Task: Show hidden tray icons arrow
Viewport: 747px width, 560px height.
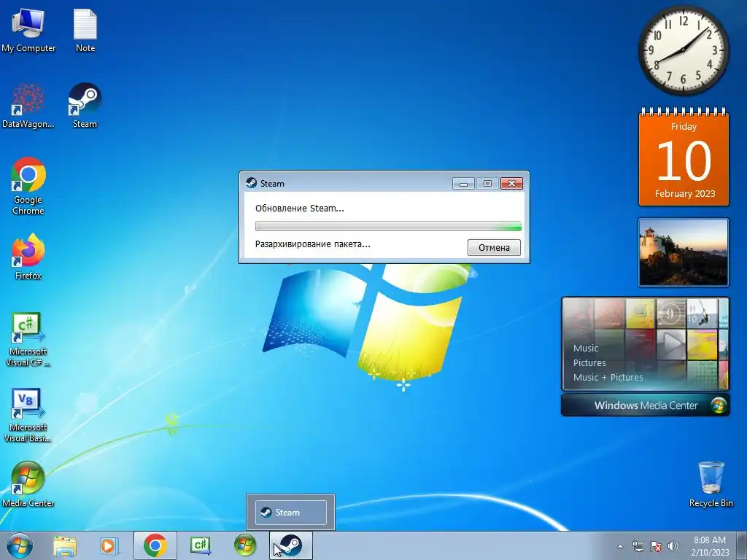Action: 620,546
